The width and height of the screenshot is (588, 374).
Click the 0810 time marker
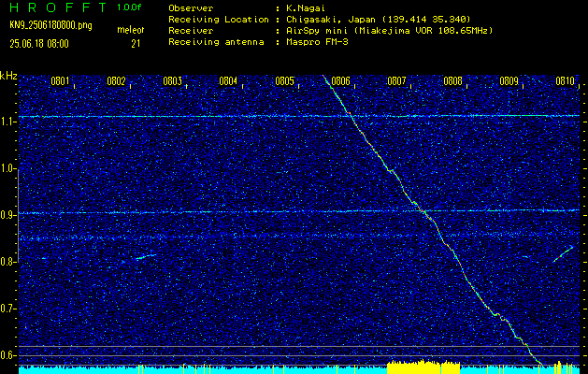(x=566, y=81)
